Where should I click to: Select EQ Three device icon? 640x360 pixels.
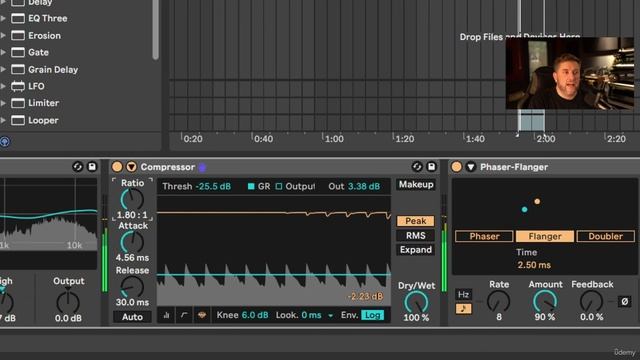(18, 18)
